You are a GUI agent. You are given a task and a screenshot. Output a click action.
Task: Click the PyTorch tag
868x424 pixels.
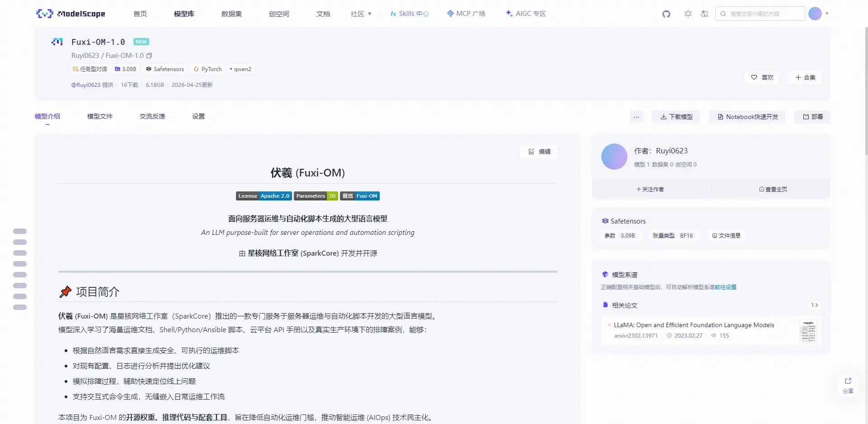[x=208, y=69]
